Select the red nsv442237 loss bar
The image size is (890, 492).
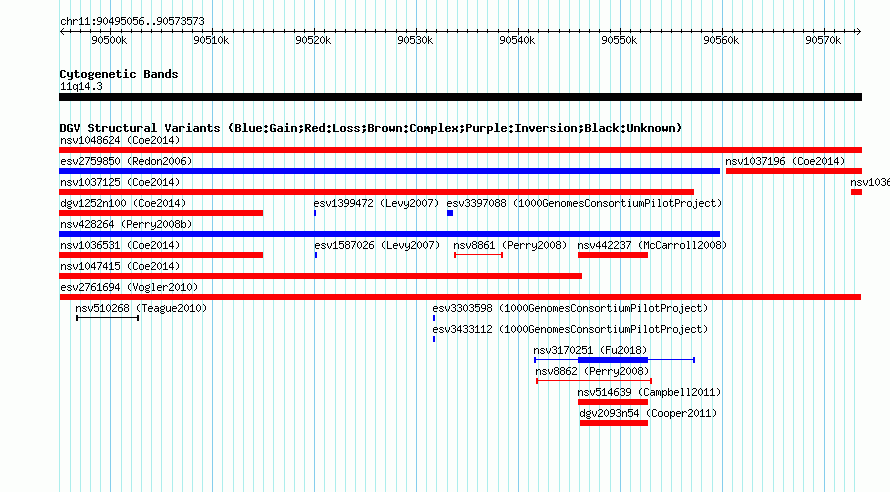(x=613, y=255)
